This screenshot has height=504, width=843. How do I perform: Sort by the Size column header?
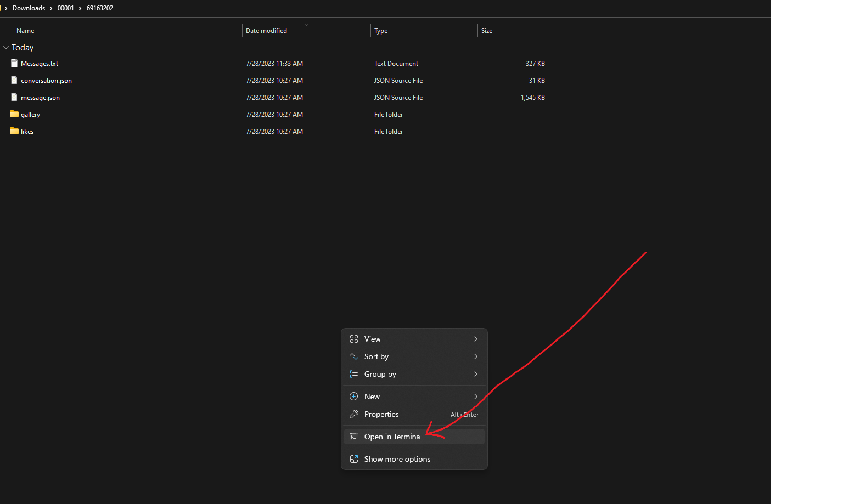pos(487,31)
